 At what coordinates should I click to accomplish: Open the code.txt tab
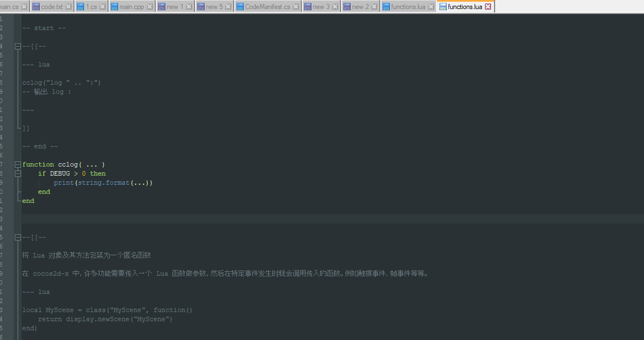point(52,6)
